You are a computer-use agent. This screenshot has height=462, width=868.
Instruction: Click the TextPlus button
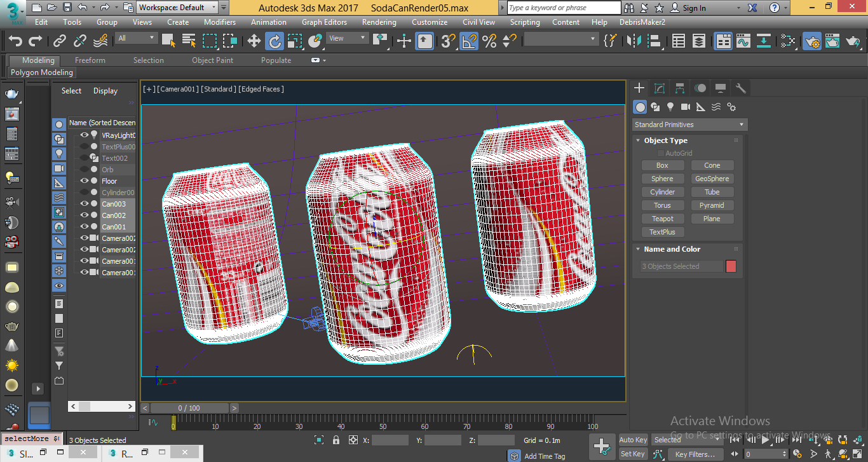tap(662, 232)
